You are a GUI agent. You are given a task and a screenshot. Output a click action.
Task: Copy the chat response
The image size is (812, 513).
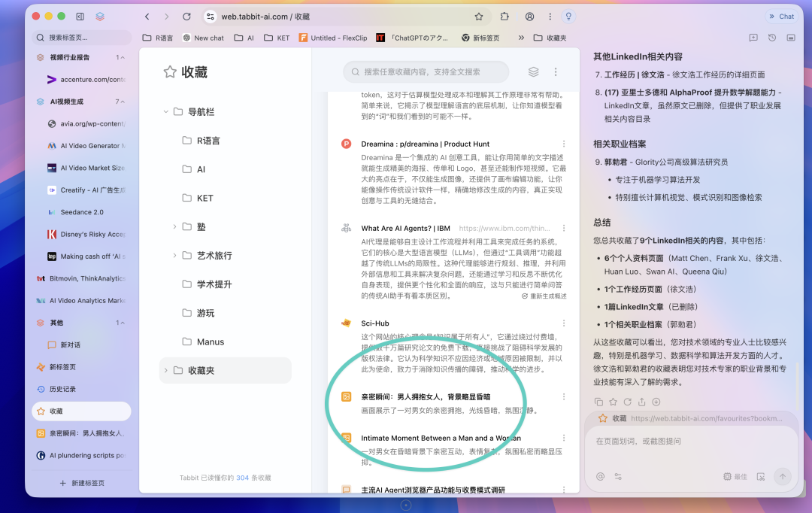tap(598, 402)
